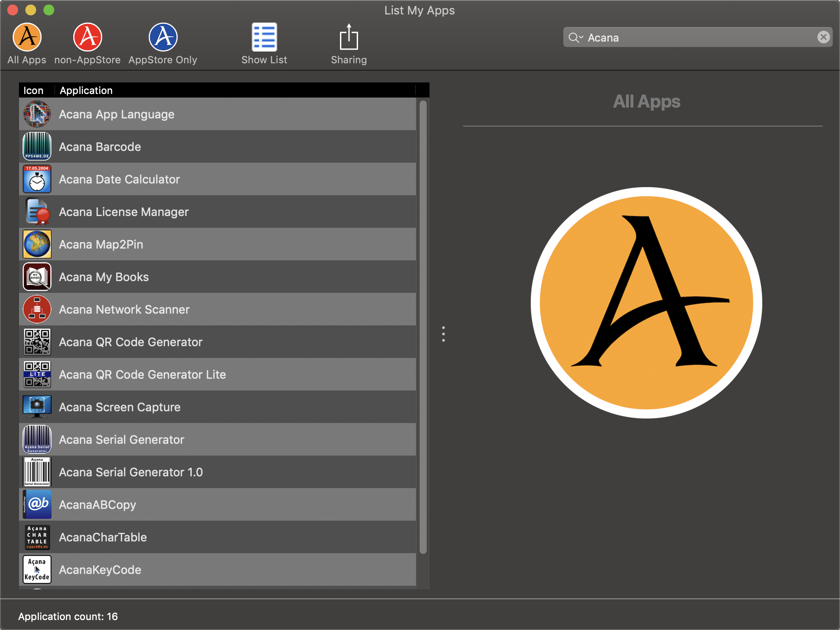Filter to AppStore Only apps

point(163,37)
